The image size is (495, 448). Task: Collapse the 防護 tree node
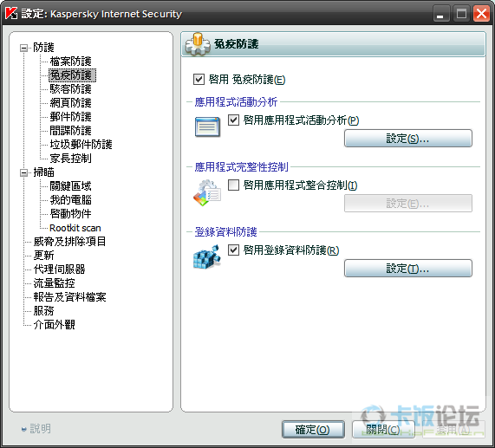tap(23, 48)
